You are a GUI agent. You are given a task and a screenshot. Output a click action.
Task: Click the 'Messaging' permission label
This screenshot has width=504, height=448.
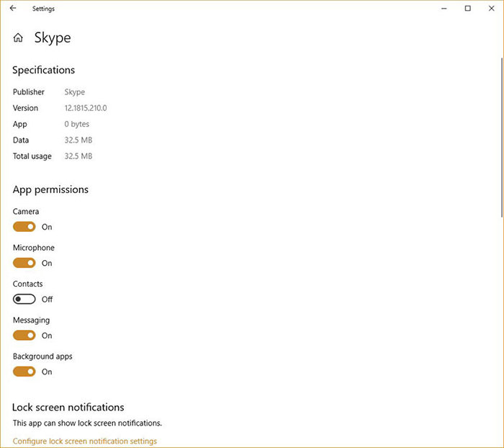coord(31,321)
